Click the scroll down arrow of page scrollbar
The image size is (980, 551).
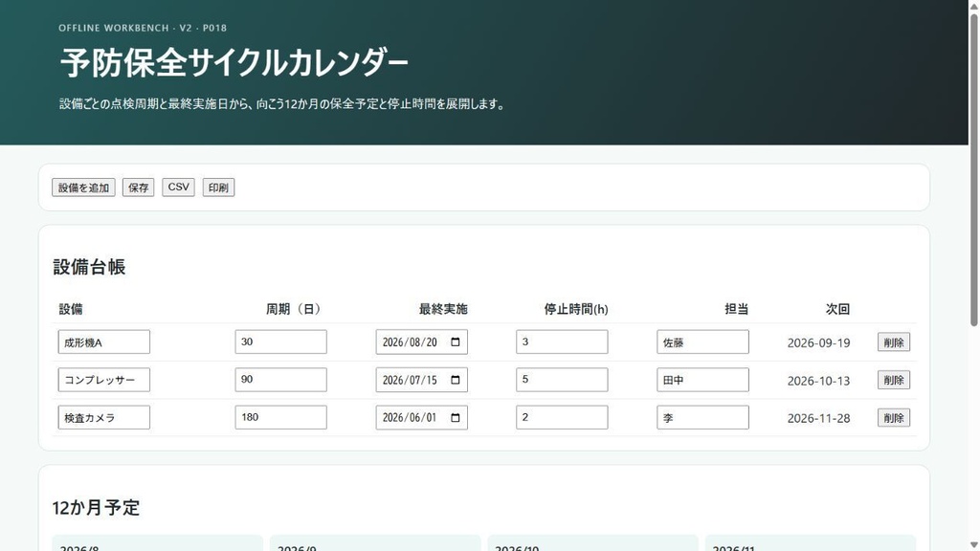[x=973, y=546]
